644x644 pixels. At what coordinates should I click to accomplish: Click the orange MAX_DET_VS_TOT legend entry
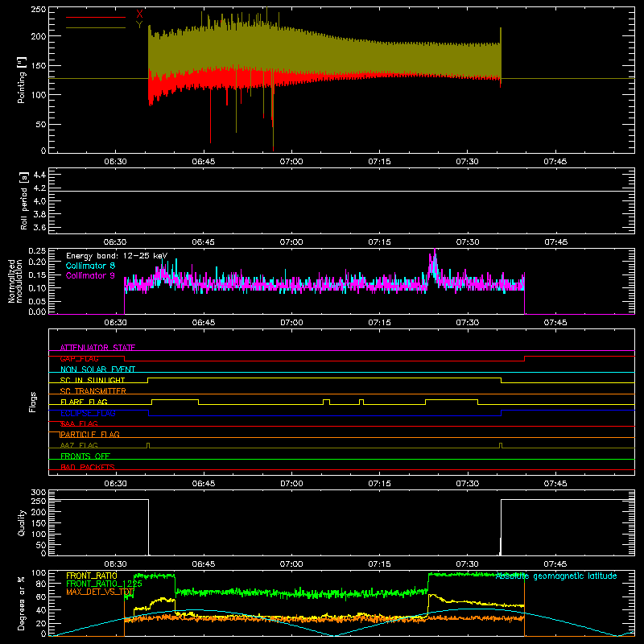(x=100, y=592)
